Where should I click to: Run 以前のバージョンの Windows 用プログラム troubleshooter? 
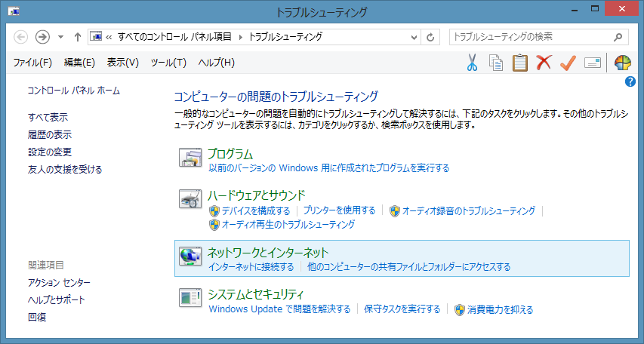[x=329, y=168]
